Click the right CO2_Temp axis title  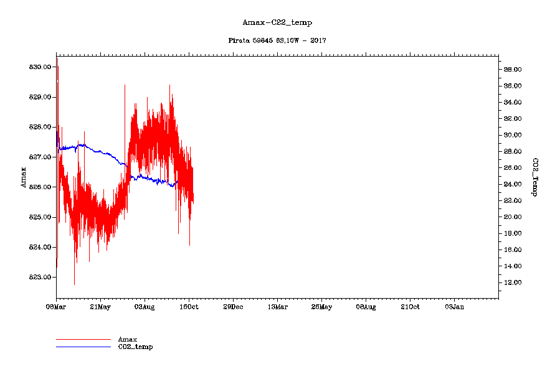click(534, 177)
